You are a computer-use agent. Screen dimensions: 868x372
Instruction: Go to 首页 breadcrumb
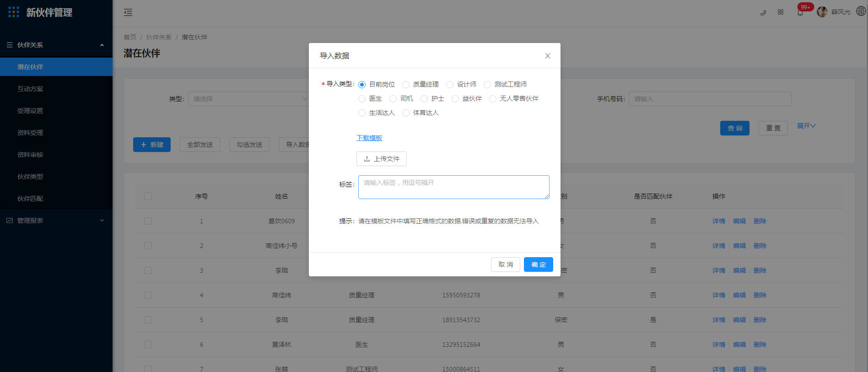[x=130, y=37]
